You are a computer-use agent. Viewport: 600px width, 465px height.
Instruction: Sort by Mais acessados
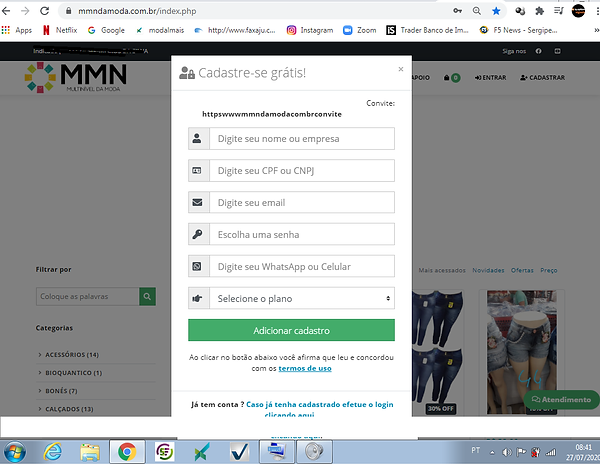click(442, 270)
